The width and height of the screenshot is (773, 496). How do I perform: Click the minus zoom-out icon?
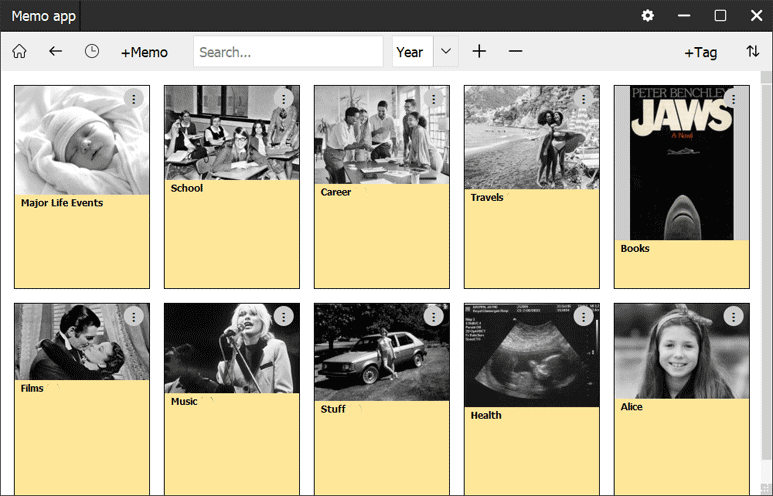click(x=515, y=52)
